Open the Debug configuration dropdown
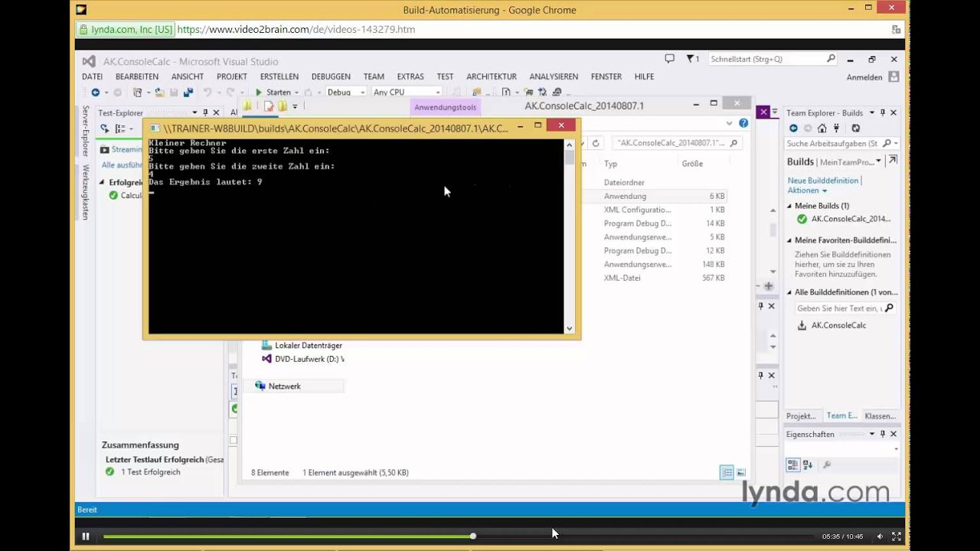This screenshot has height=551, width=980. [x=346, y=93]
